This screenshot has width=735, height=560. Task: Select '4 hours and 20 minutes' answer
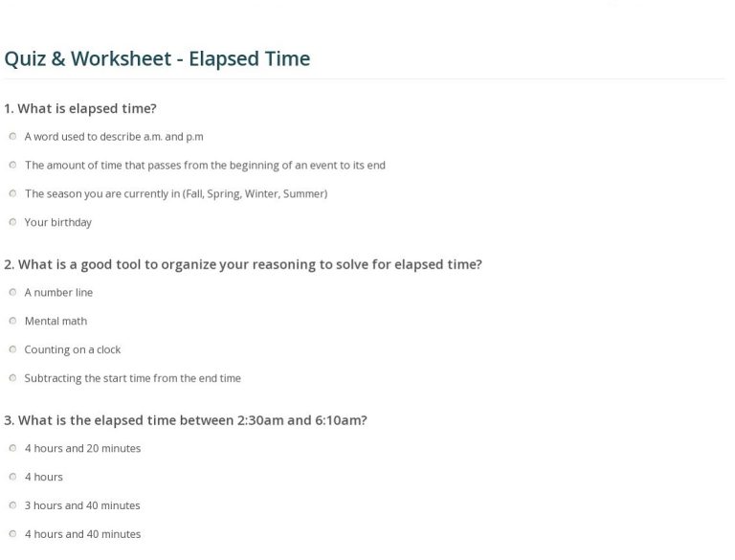12,448
